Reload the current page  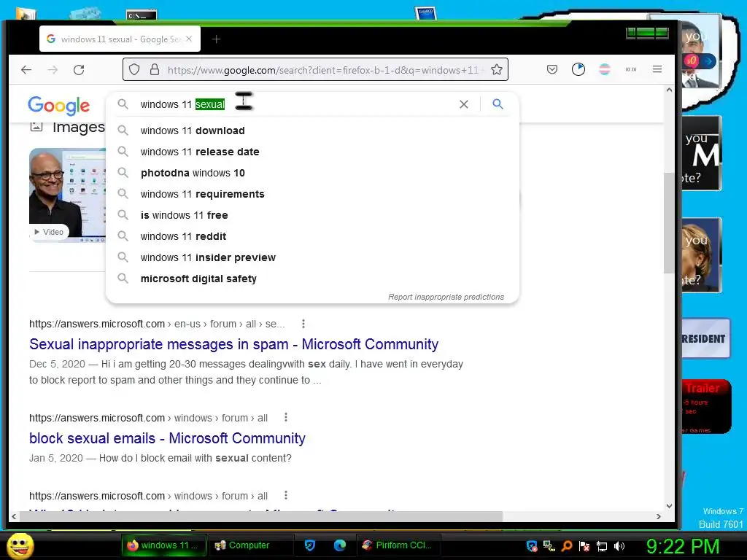pos(79,69)
